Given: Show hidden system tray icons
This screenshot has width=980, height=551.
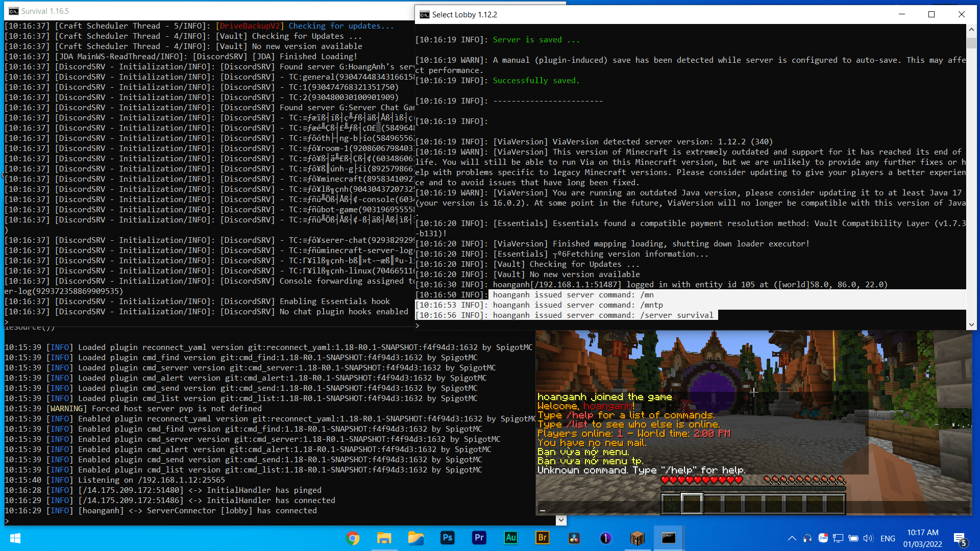Looking at the screenshot, I should 792,538.
